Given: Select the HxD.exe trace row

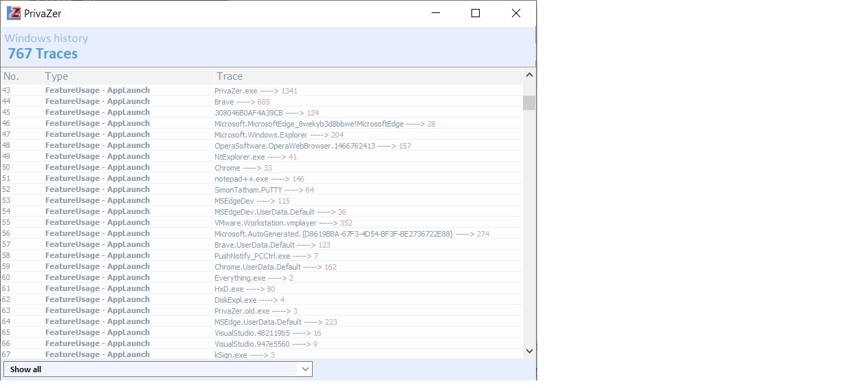Looking at the screenshot, I should click(245, 289).
